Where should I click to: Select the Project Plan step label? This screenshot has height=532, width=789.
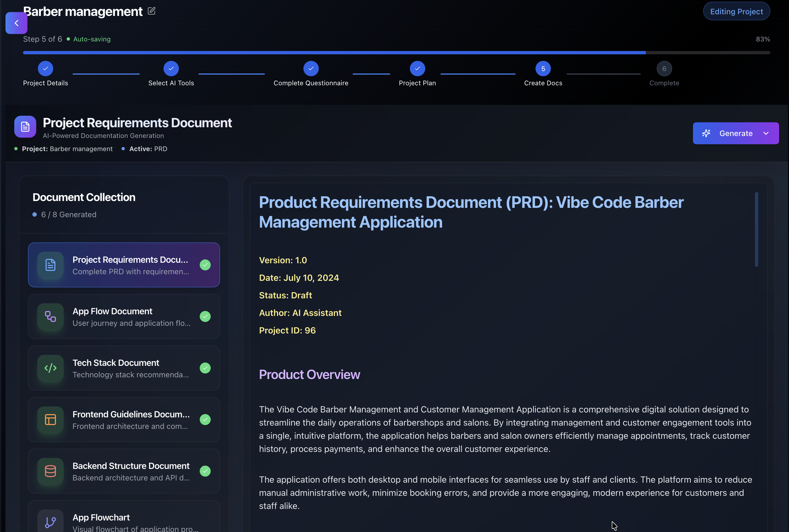coord(417,83)
